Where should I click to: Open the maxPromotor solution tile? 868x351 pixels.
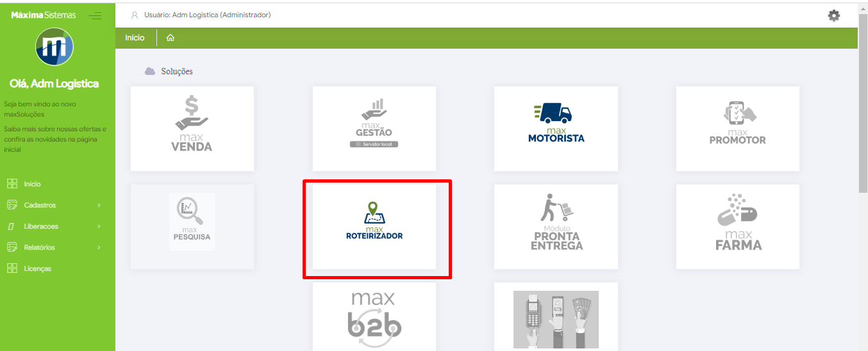point(738,129)
